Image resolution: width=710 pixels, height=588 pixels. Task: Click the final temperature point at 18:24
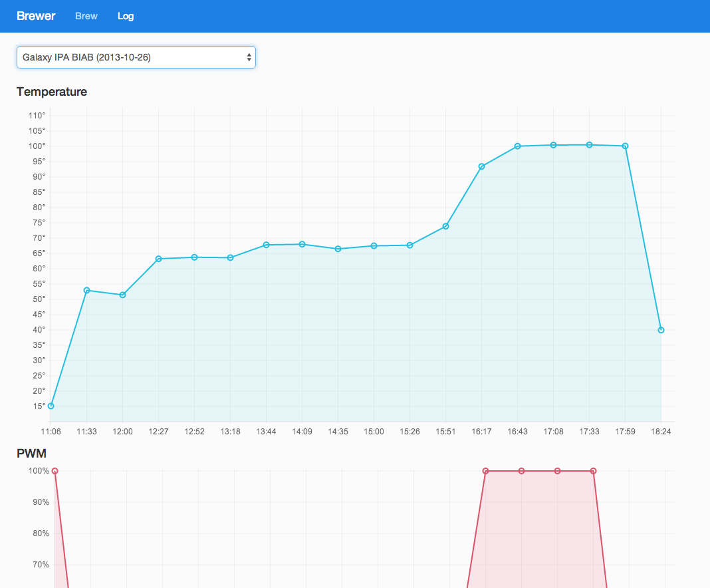click(x=661, y=330)
